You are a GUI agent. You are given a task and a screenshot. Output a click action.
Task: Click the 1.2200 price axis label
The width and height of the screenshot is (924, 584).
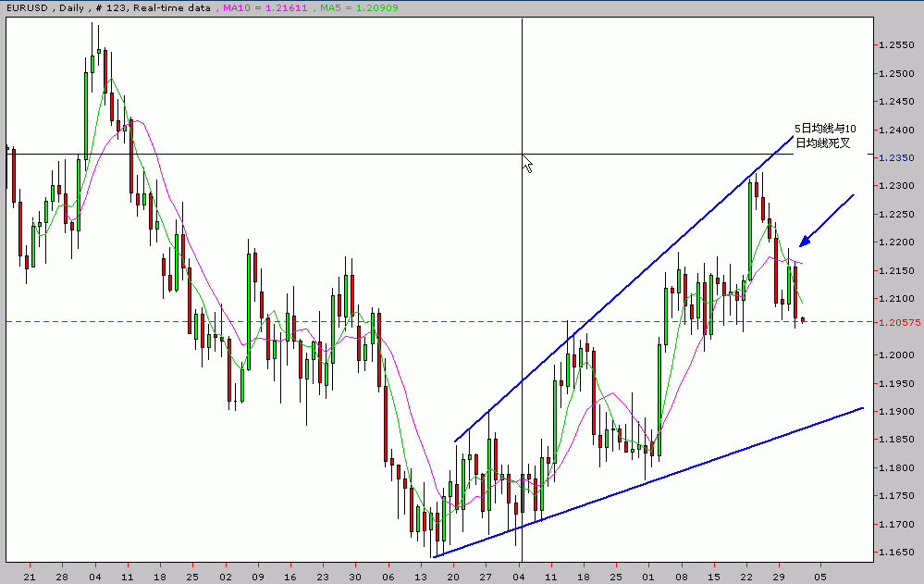pos(896,242)
